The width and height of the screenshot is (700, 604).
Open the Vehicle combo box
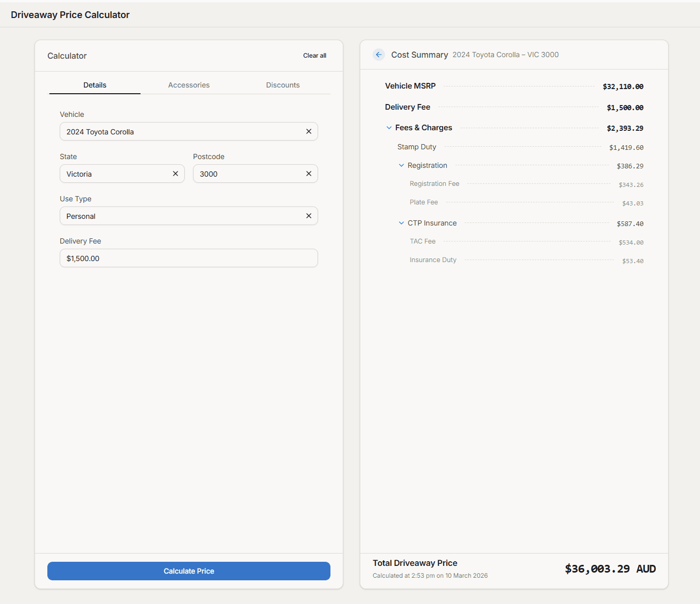[180, 131]
